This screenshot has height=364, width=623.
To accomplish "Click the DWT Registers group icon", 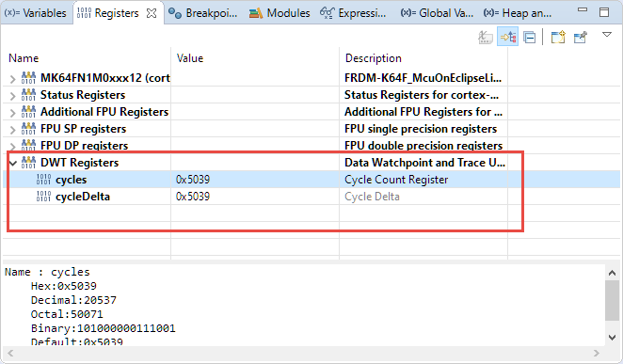I will point(28,163).
